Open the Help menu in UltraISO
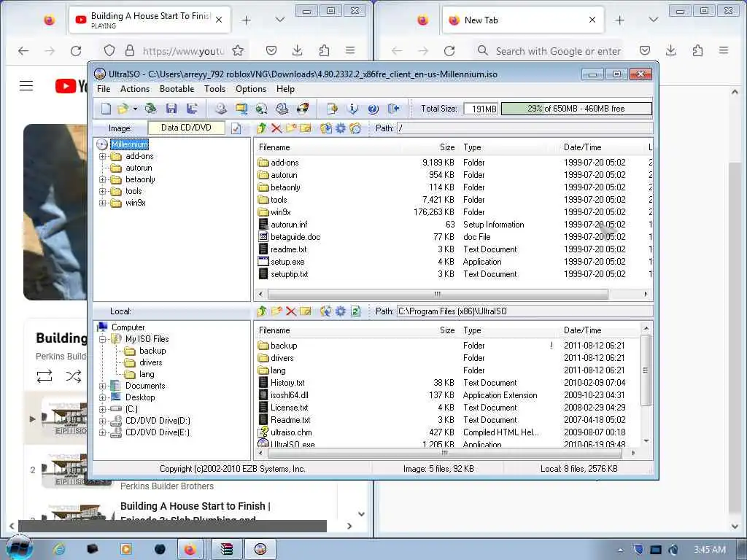 coord(285,89)
